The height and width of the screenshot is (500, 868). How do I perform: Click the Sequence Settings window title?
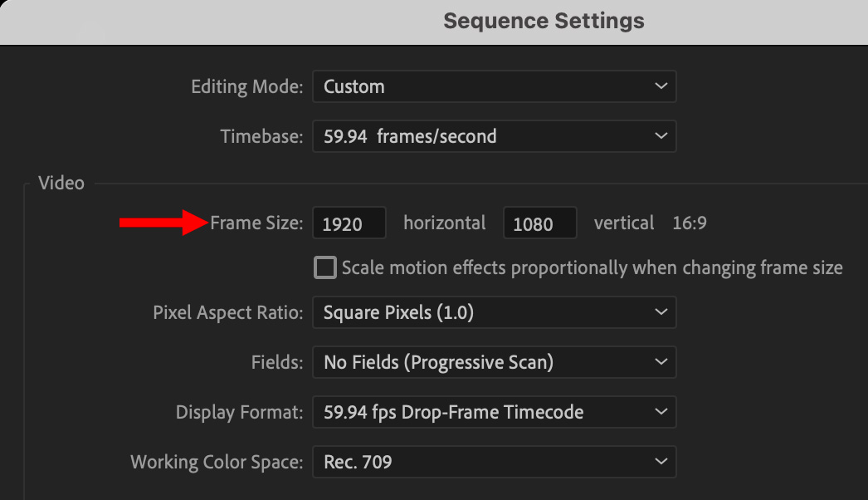coord(544,21)
